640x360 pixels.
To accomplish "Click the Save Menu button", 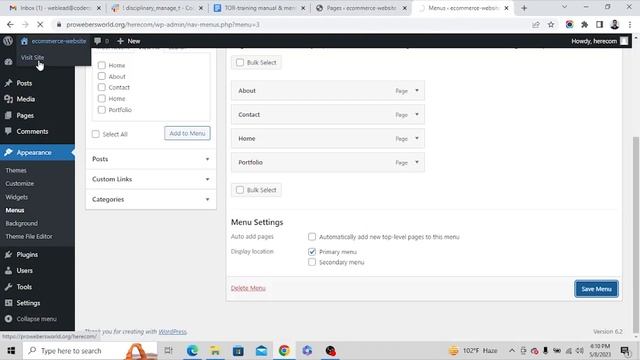I will (x=596, y=289).
